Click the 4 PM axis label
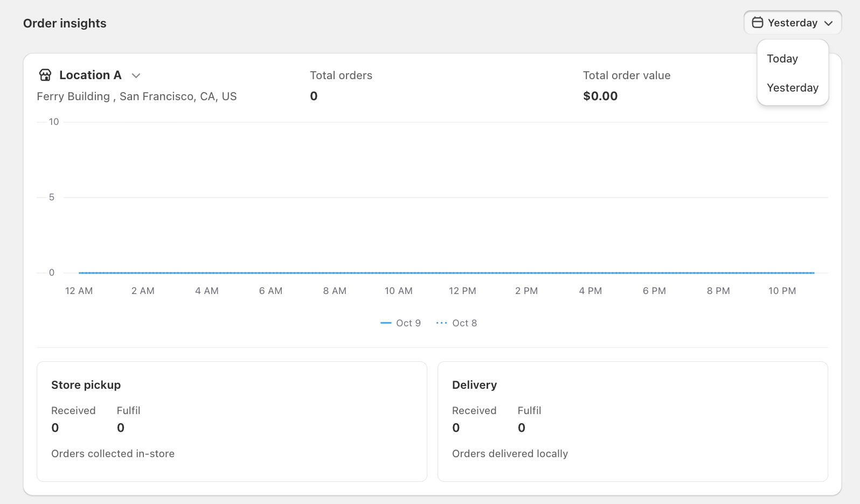The height and width of the screenshot is (504, 860). 590,291
